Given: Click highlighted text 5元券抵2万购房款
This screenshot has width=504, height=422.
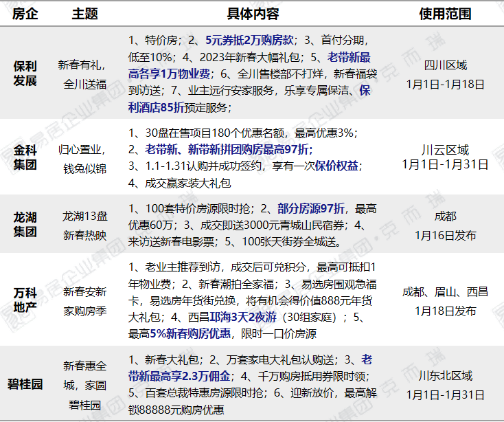Looking at the screenshot, I should 250,40.
